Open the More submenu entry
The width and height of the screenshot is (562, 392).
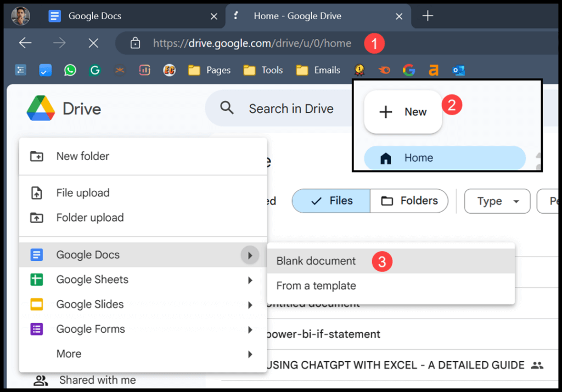click(x=143, y=353)
